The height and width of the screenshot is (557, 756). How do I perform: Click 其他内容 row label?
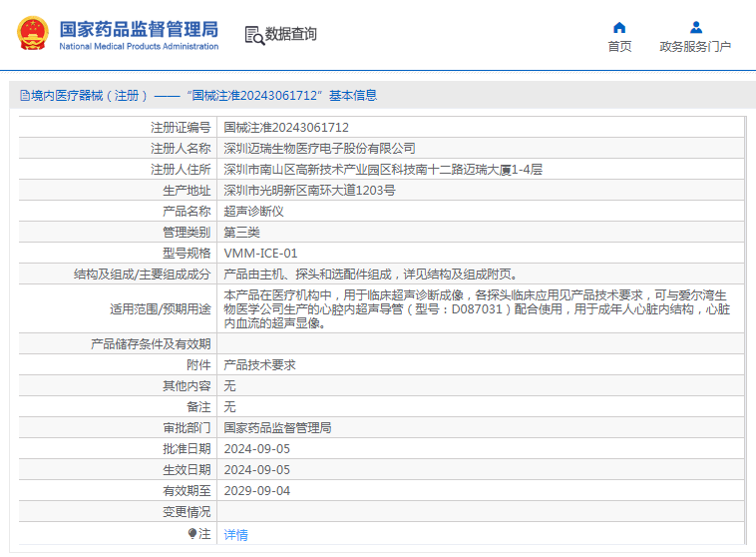[188, 385]
